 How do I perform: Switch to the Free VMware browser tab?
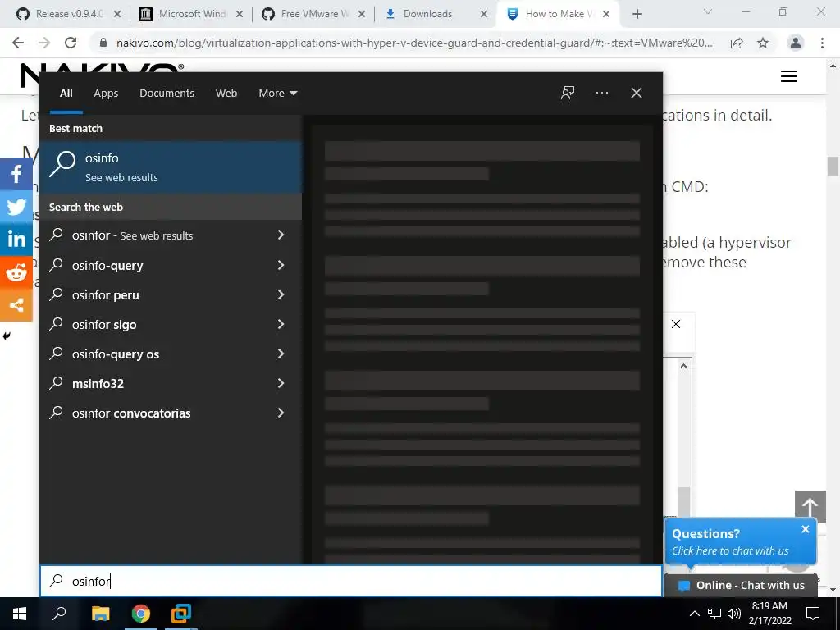coord(314,14)
